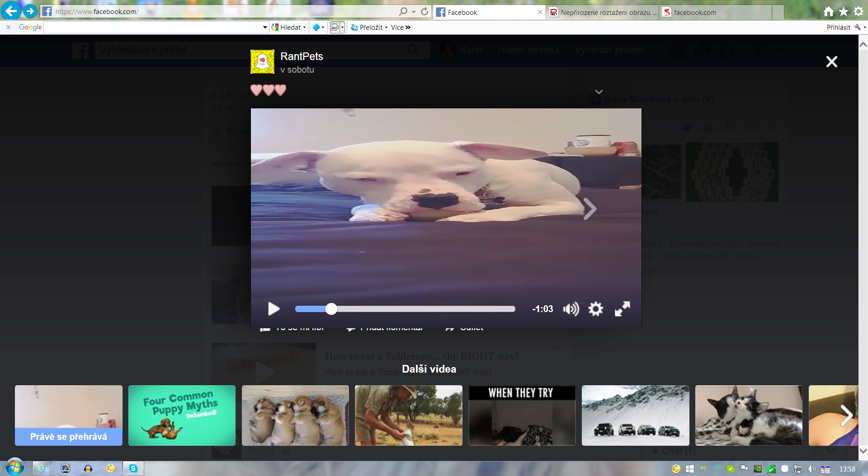The height and width of the screenshot is (476, 868).
Task: Switch to the Facebook tab
Action: pyautogui.click(x=489, y=12)
